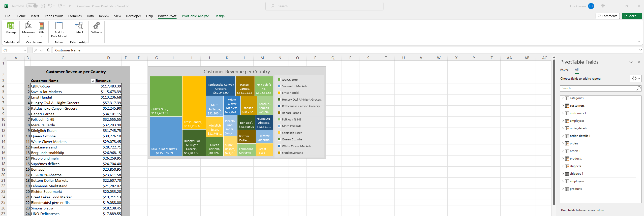Switch to the PivotTable Analyze tab
Viewport: 644px width, 216px height.
195,16
